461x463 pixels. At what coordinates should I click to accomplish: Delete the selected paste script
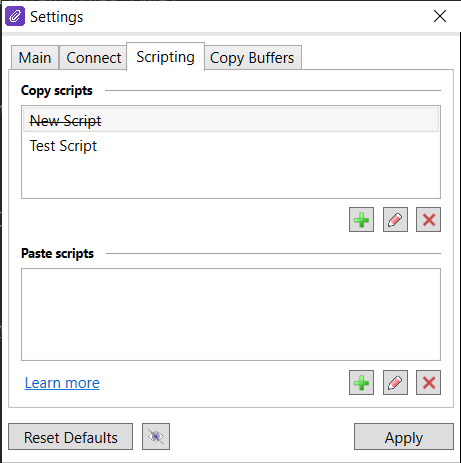coord(428,382)
